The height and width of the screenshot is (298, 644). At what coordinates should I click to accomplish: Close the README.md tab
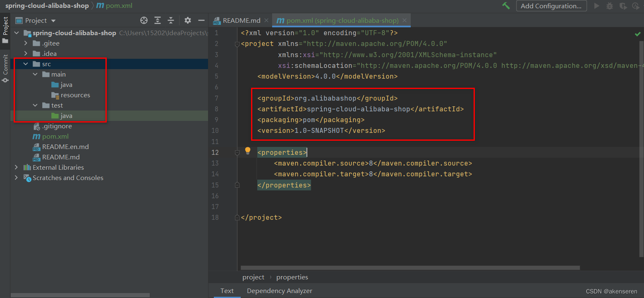point(266,20)
